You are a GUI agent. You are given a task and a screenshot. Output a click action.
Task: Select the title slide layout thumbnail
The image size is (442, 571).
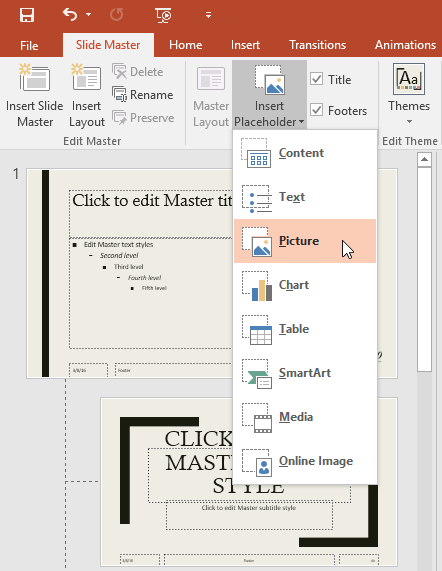(x=249, y=482)
